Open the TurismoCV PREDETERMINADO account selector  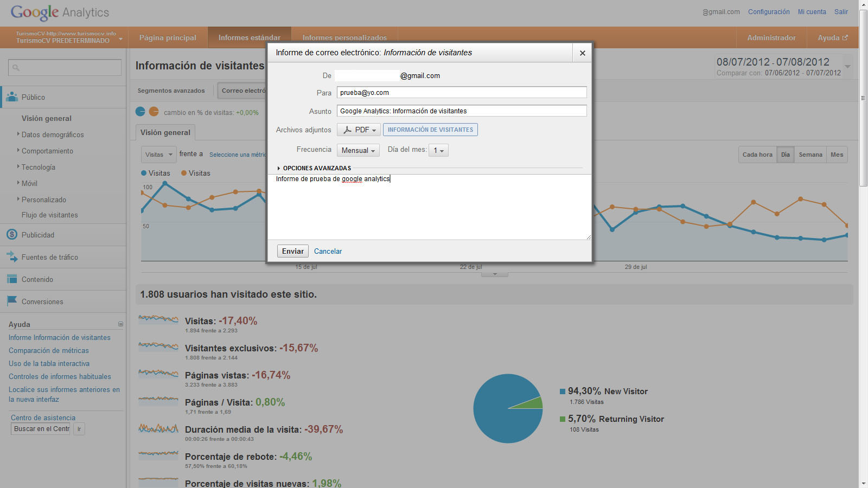click(x=69, y=37)
